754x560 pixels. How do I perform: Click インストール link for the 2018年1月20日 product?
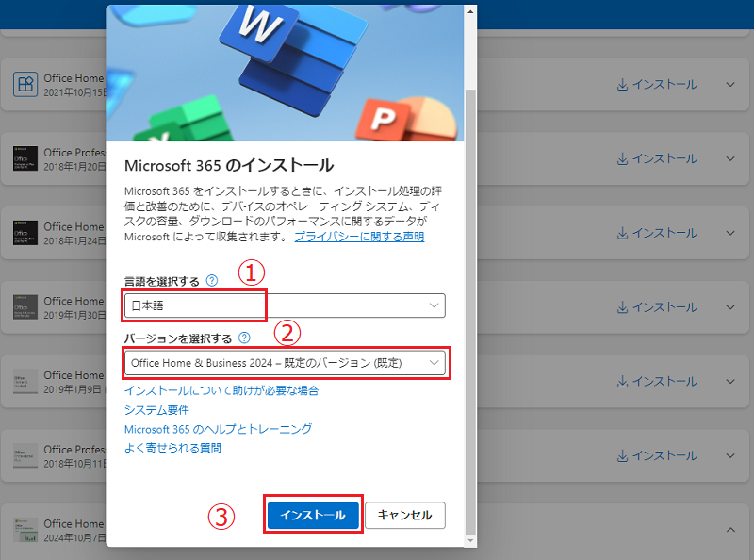tap(657, 158)
